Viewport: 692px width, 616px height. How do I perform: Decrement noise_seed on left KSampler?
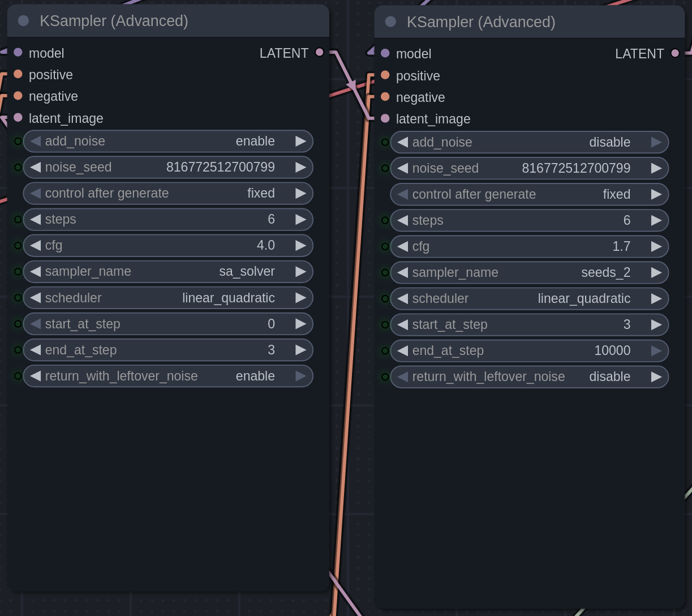click(35, 168)
